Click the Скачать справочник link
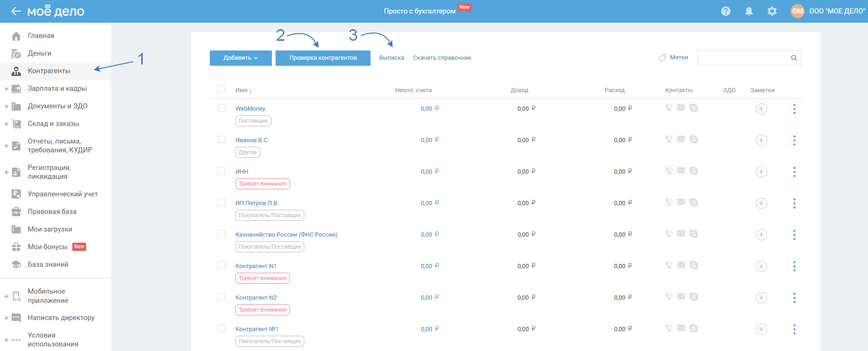The image size is (868, 351). pos(442,58)
